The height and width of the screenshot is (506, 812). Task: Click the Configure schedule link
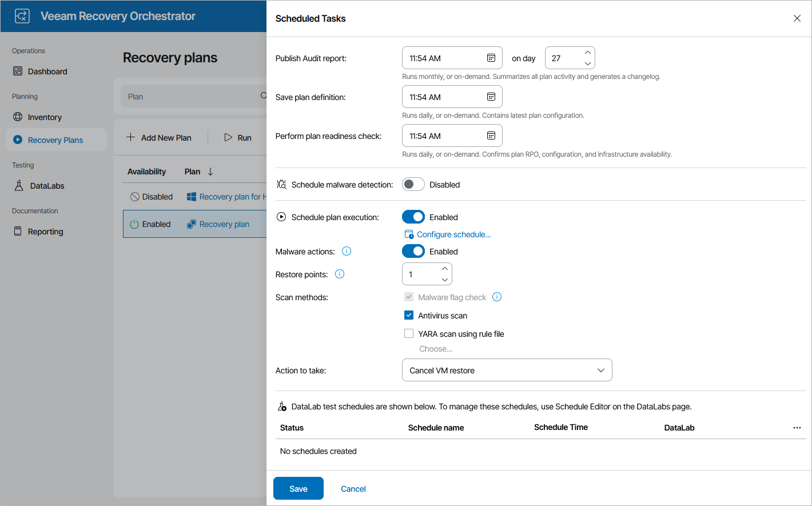(x=453, y=234)
